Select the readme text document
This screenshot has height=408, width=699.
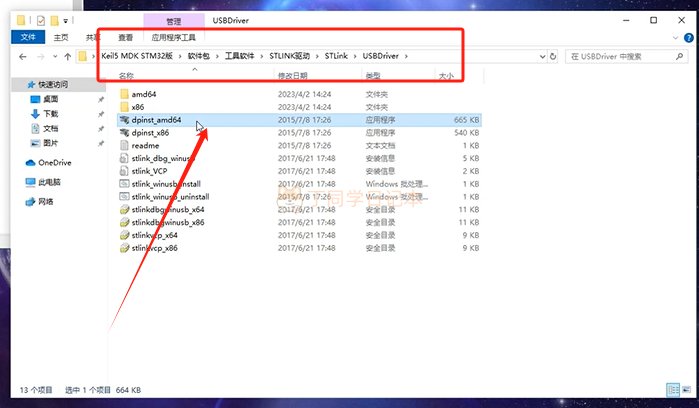(145, 145)
